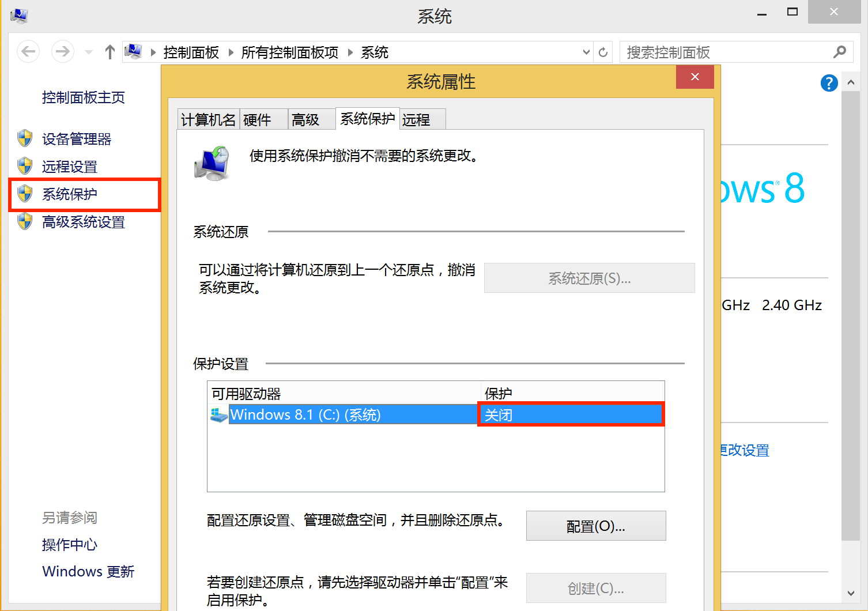
Task: Open help with the blue question mark
Action: point(829,83)
